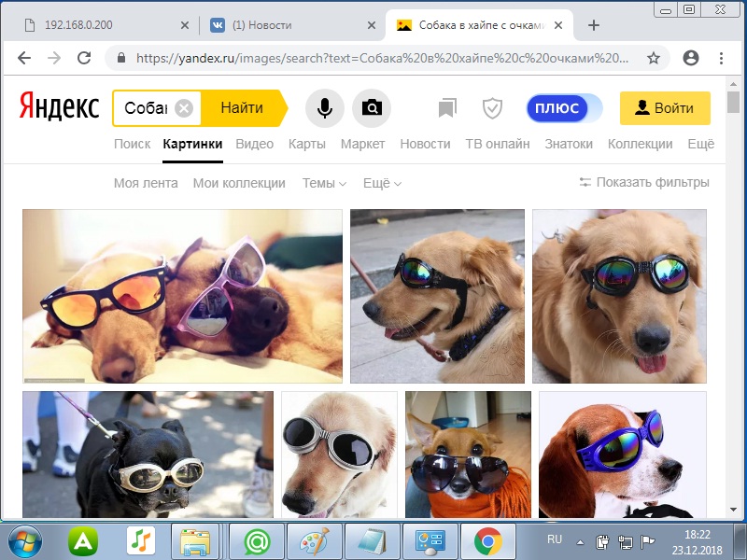This screenshot has height=560, width=747.
Task: Open beagle with blue goggles image
Action: [623, 455]
